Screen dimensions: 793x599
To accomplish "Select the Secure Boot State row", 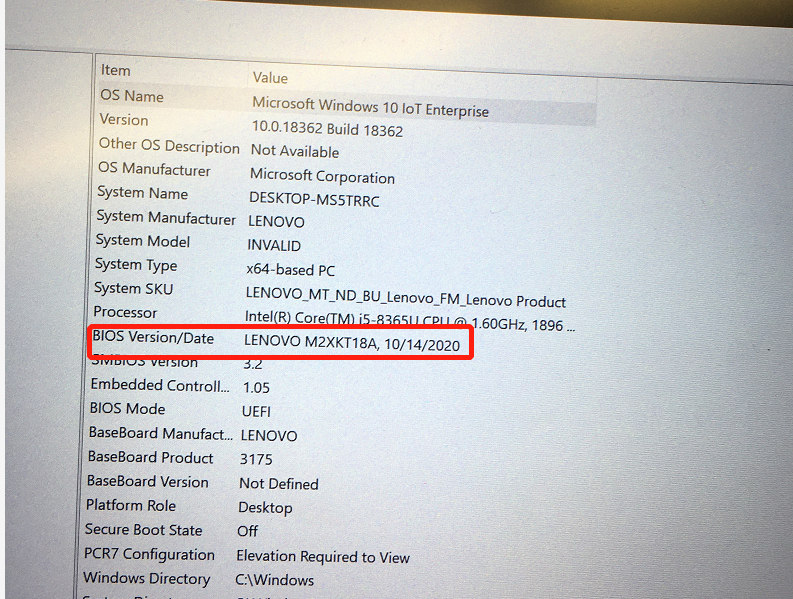I will (143, 530).
